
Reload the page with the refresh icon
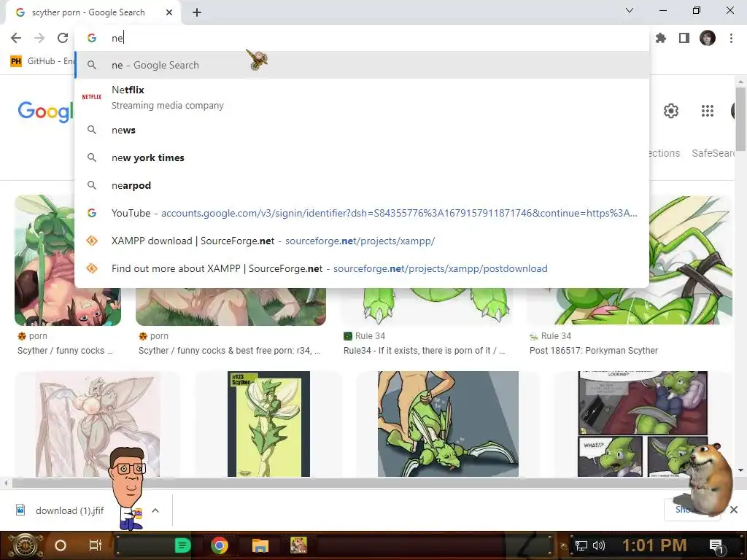coord(63,38)
